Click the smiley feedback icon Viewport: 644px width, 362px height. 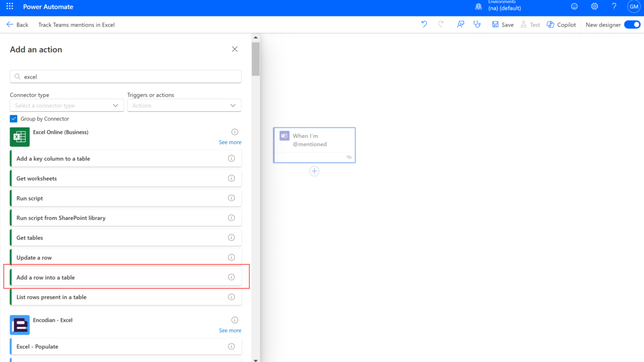575,7
